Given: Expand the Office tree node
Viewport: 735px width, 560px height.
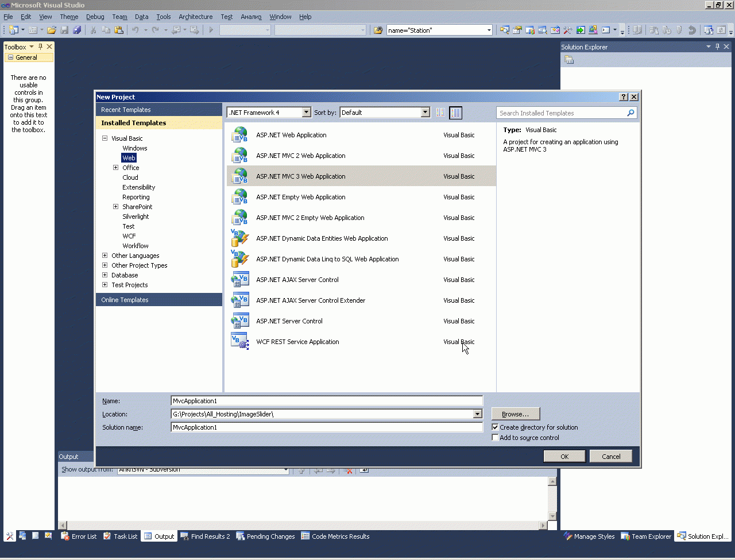Looking at the screenshot, I should click(116, 168).
